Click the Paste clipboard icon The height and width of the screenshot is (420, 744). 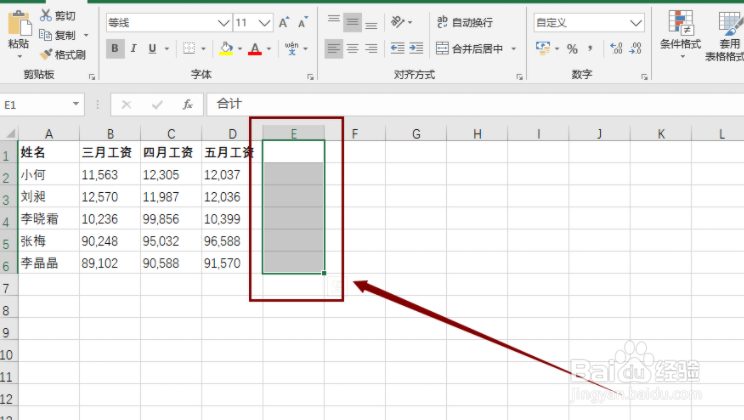(19, 23)
